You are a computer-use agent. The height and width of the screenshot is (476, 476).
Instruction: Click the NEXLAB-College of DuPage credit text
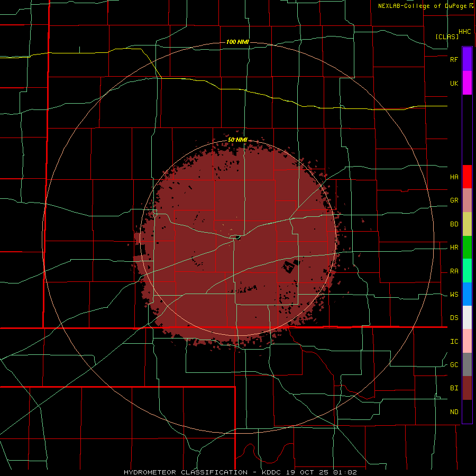coord(422,6)
